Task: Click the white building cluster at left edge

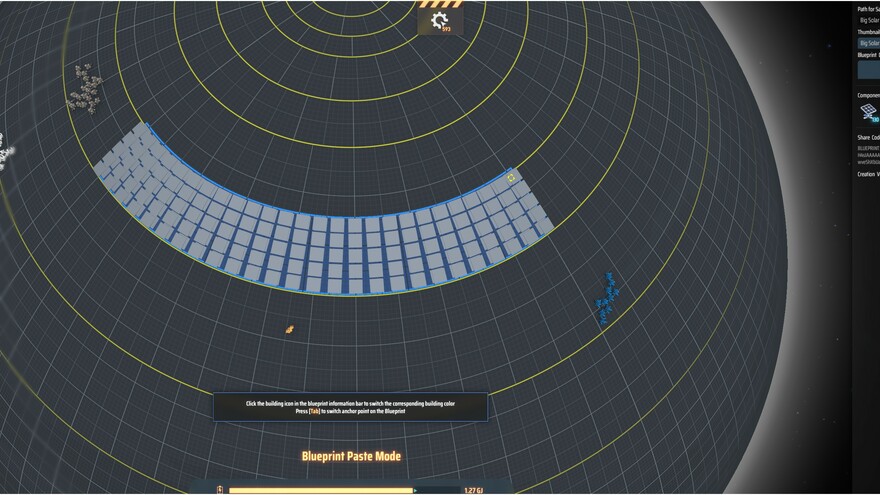Action: pos(5,150)
